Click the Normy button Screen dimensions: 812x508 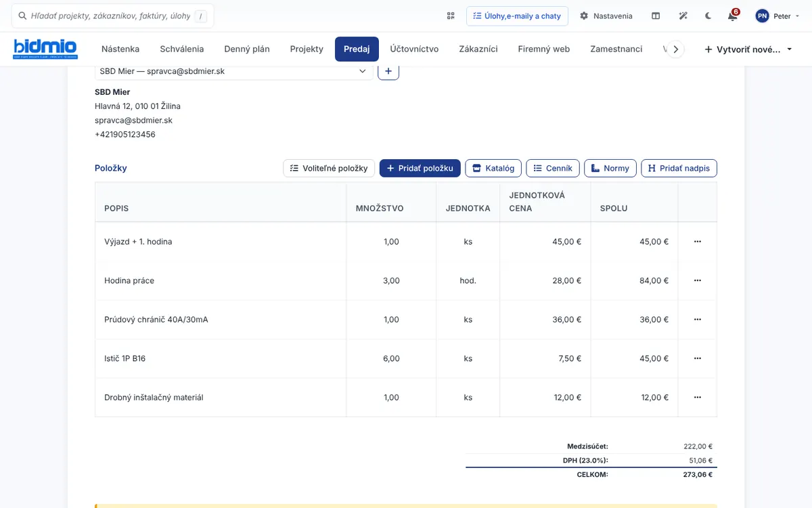[x=610, y=168]
